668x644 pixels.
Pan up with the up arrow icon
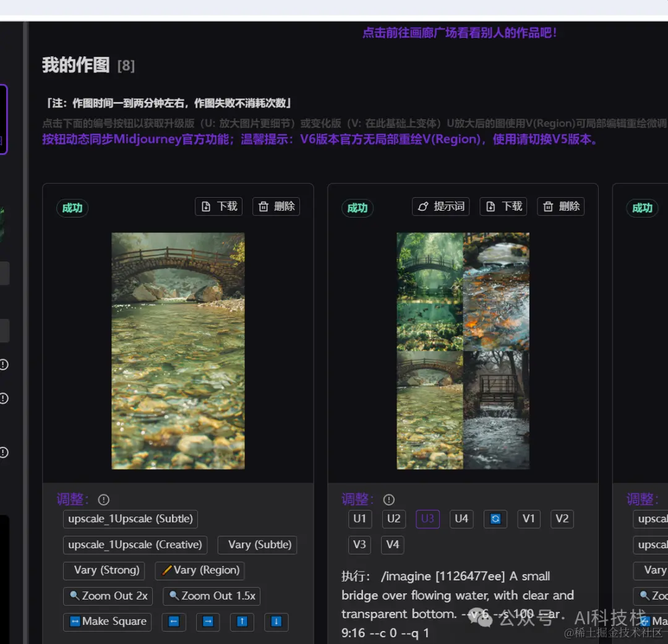pos(242,622)
